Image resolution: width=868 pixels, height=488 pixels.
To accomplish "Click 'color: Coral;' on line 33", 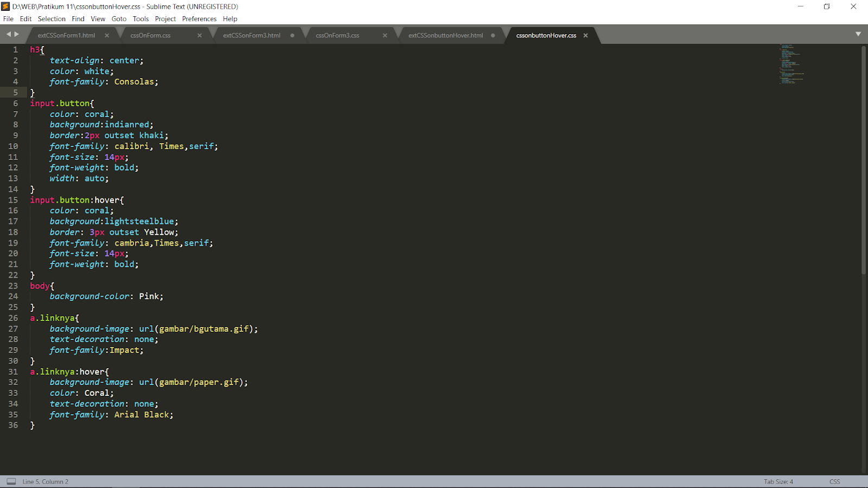I will pyautogui.click(x=82, y=393).
